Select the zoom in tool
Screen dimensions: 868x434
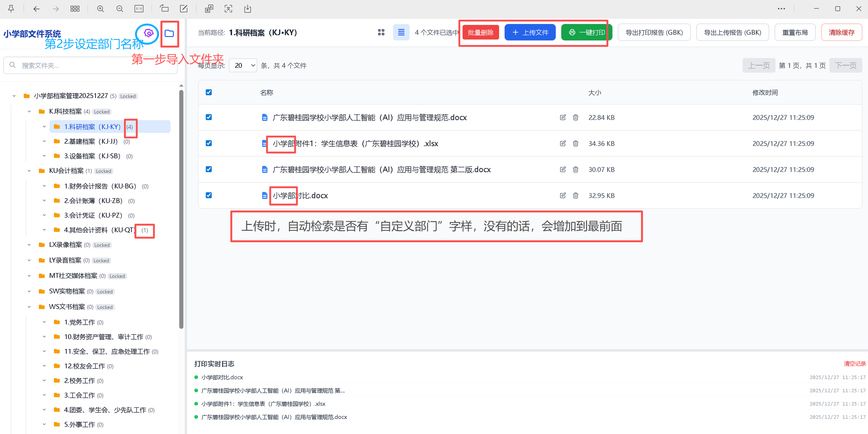tap(100, 9)
